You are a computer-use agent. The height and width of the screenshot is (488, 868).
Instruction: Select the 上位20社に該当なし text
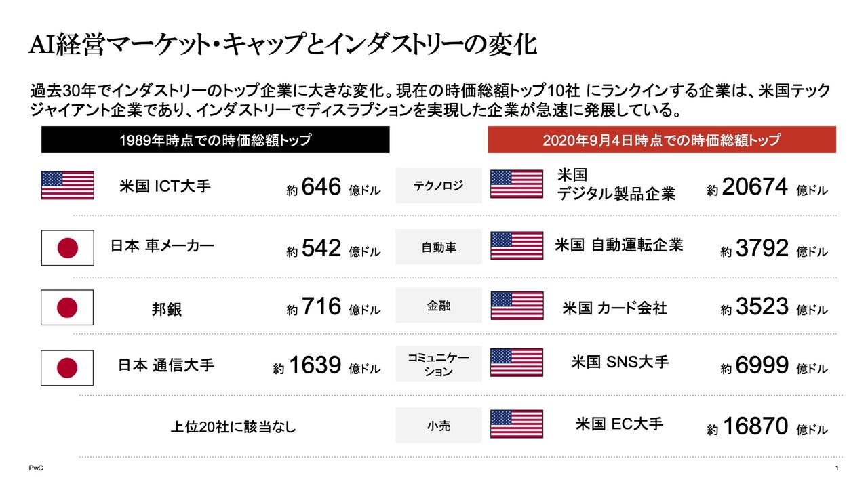233,428
